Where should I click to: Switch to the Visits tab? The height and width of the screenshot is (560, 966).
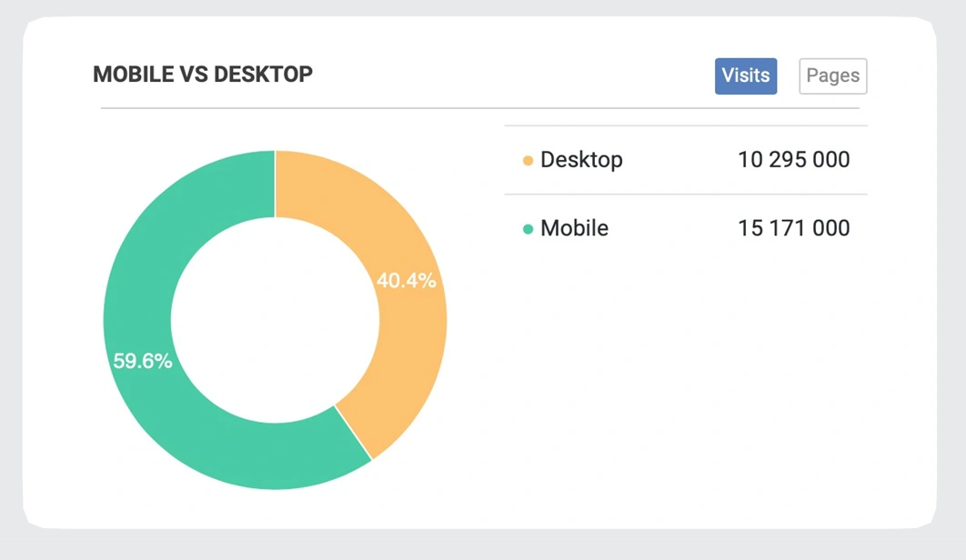(x=746, y=75)
